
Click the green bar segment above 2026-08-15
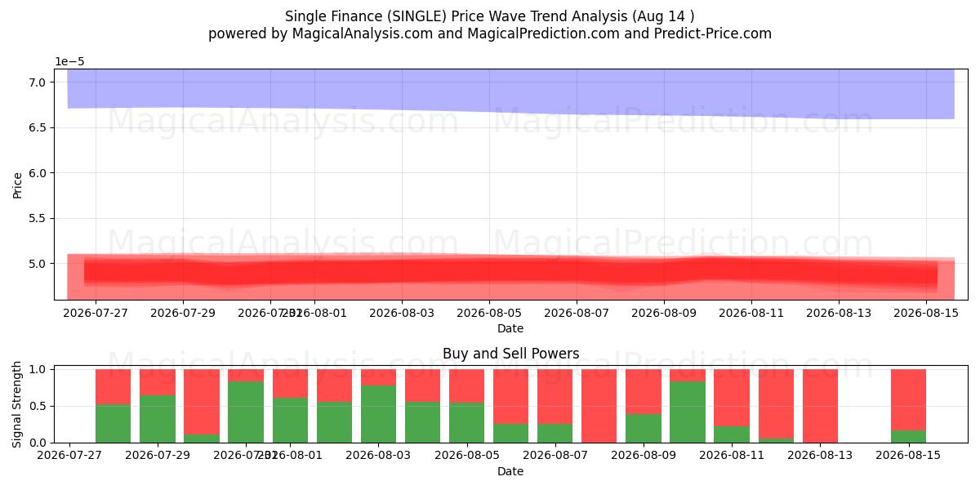(x=909, y=436)
